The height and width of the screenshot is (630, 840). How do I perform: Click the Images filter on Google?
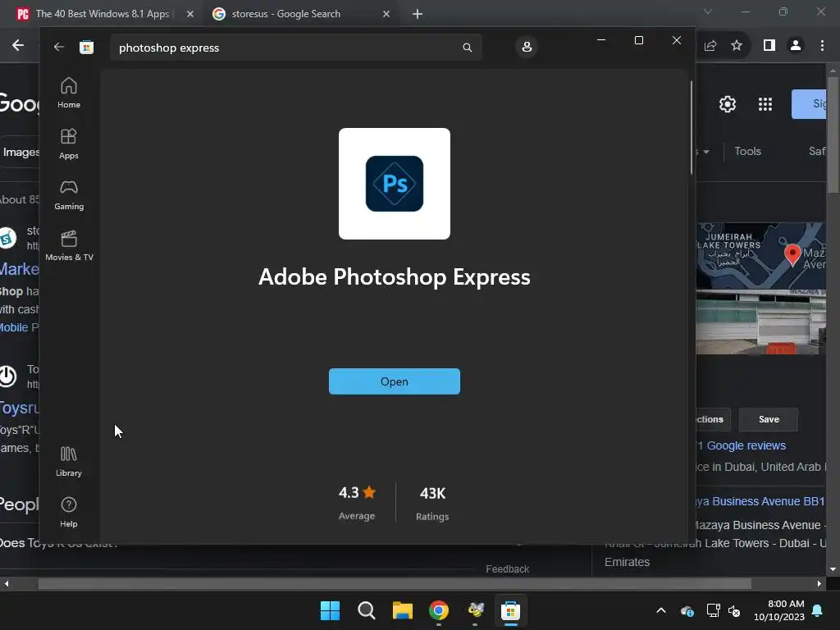21,152
